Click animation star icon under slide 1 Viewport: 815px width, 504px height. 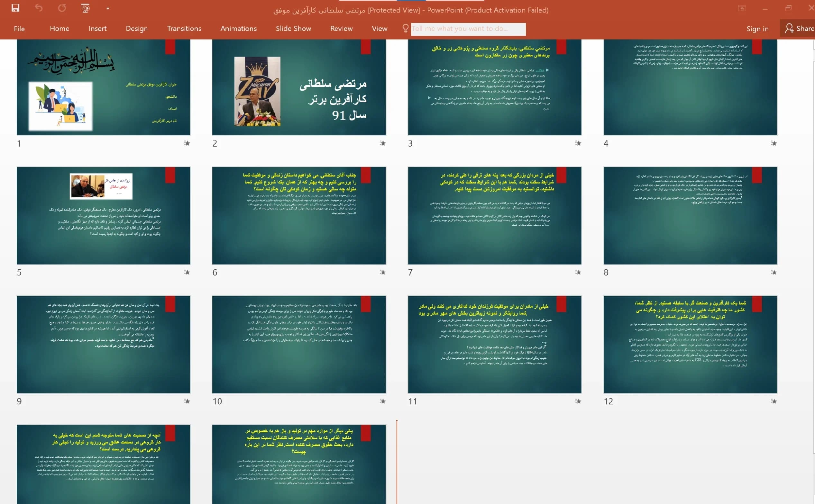(x=187, y=143)
